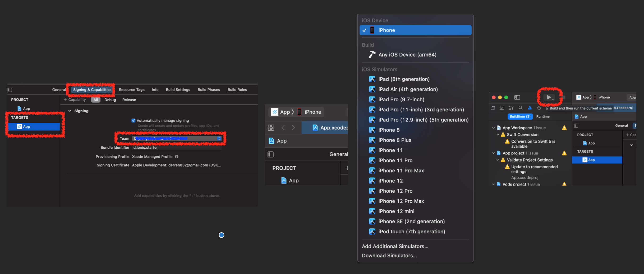Open Signing & Capabilities tab
Viewport: 644px width, 274px height.
point(92,90)
